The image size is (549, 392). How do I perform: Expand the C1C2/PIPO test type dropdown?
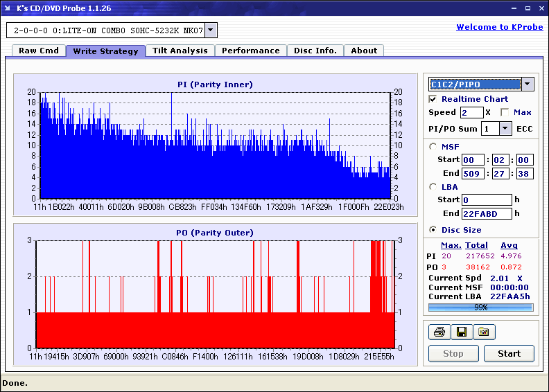click(528, 84)
